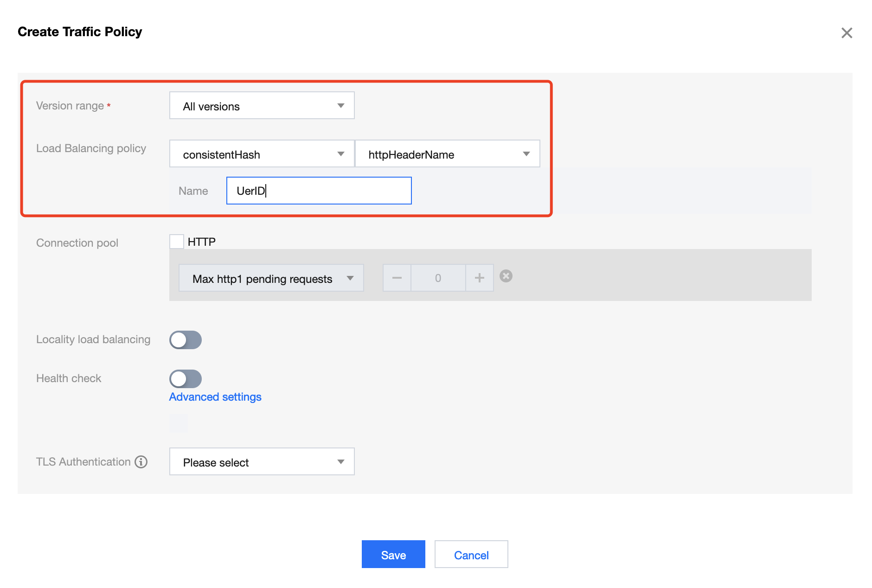Screen dimensions: 872x588
Task: Close the Create Traffic Policy dialog
Action: pyautogui.click(x=846, y=33)
